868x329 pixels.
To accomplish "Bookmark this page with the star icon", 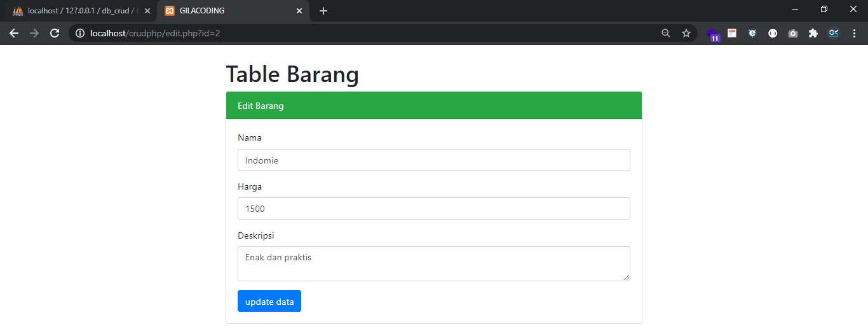I will (686, 33).
